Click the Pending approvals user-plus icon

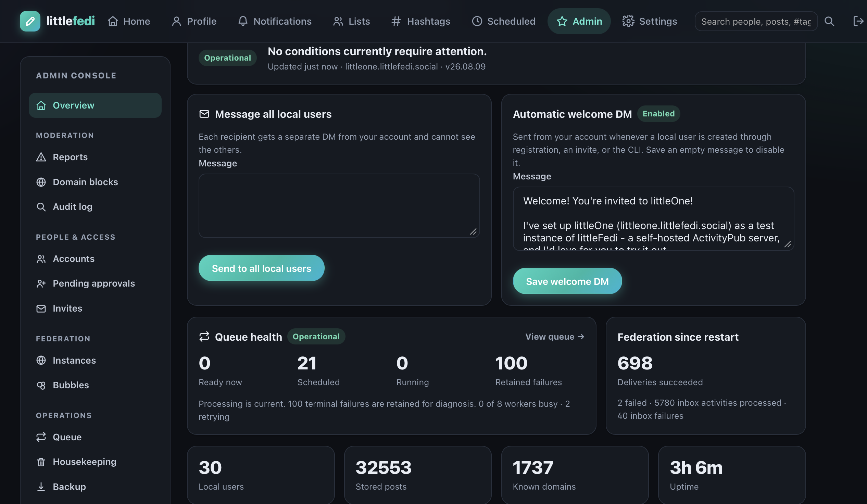(x=41, y=283)
